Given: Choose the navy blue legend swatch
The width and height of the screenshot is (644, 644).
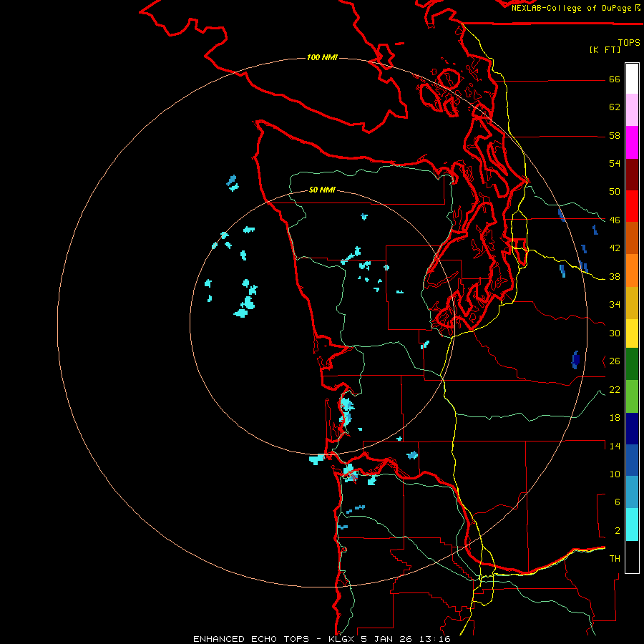Looking at the screenshot, I should coord(632,429).
